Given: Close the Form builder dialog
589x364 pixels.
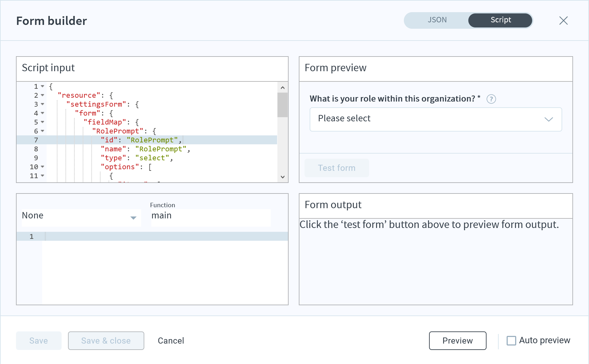Looking at the screenshot, I should [x=563, y=20].
